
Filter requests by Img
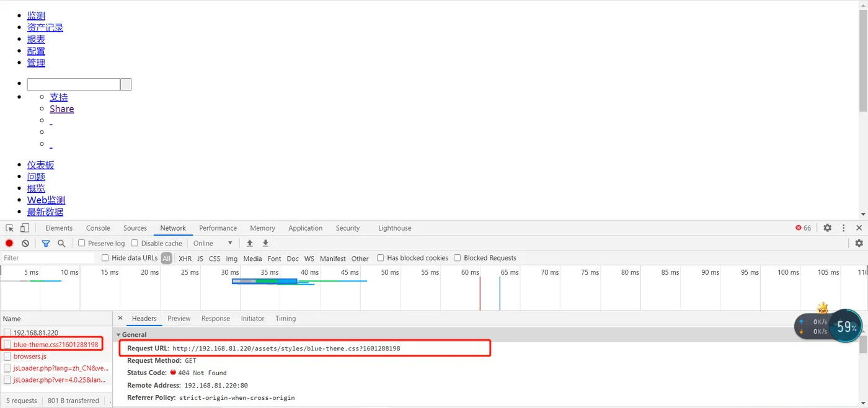coord(232,259)
